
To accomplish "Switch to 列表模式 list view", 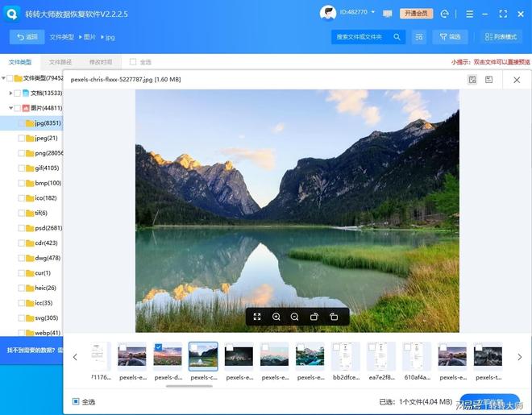I will click(x=501, y=36).
